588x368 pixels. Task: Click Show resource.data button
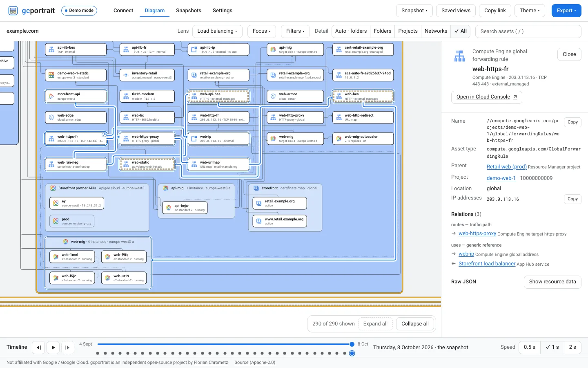(x=552, y=282)
